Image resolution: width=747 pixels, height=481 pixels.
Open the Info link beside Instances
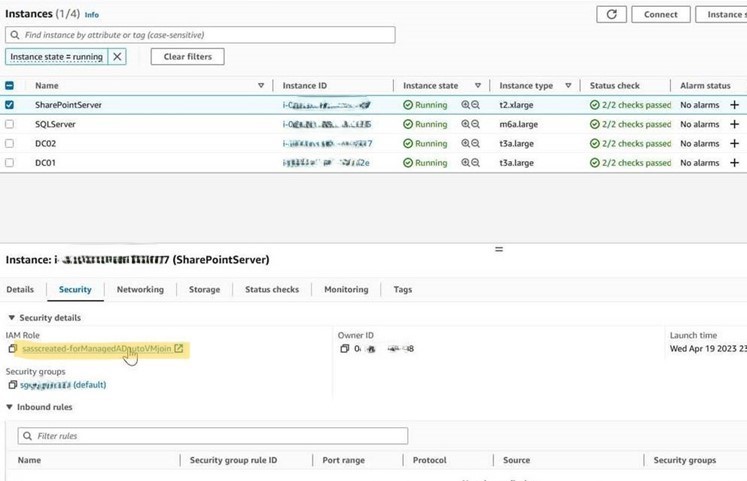91,15
